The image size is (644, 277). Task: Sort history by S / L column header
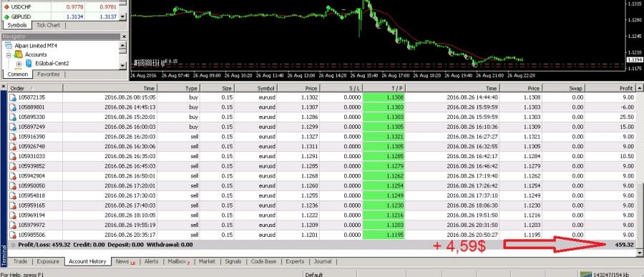[x=341, y=88]
